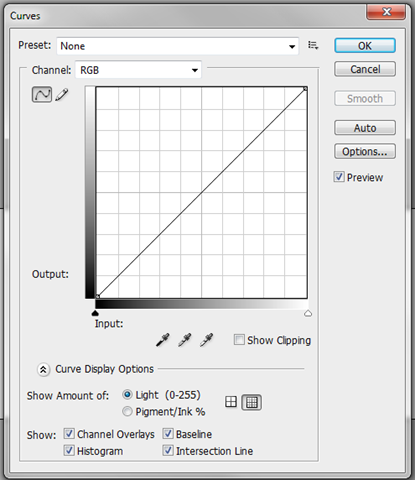This screenshot has width=415, height=480.
Task: Enable the Show Clipping checkbox
Action: (x=239, y=340)
